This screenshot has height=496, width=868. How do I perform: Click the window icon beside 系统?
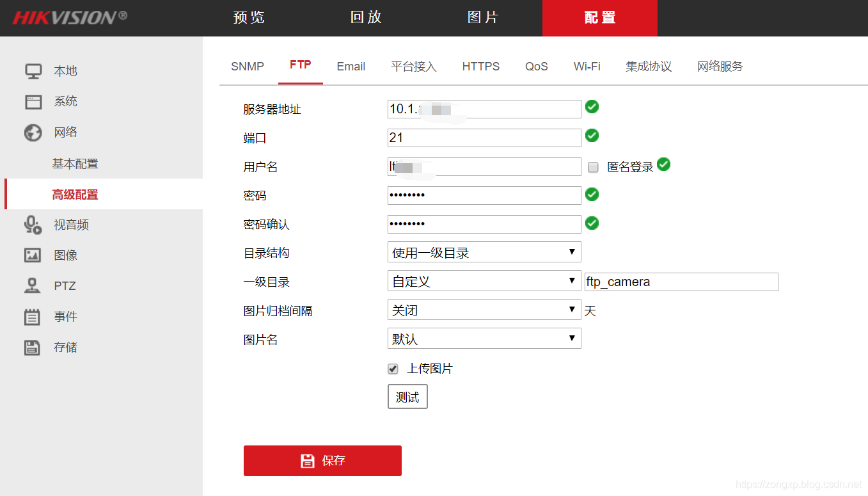(33, 102)
